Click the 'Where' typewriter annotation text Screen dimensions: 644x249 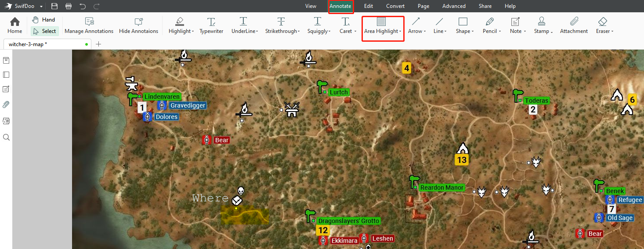click(210, 198)
